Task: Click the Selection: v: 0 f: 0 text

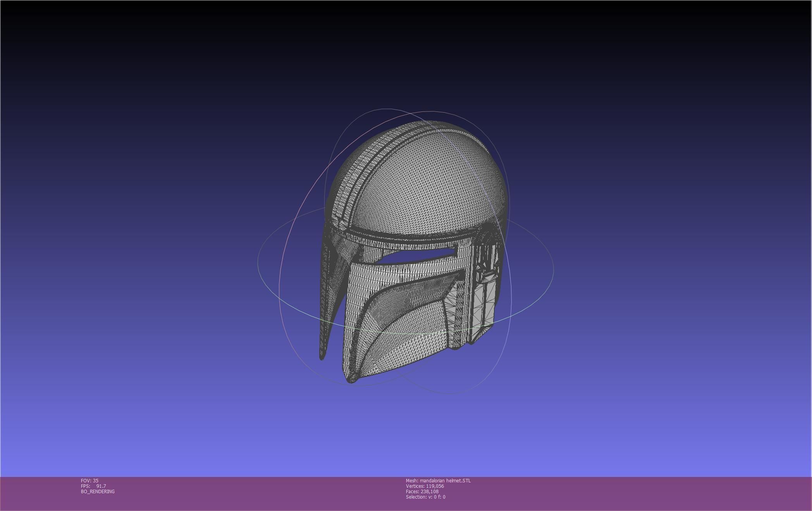Action: tap(425, 497)
